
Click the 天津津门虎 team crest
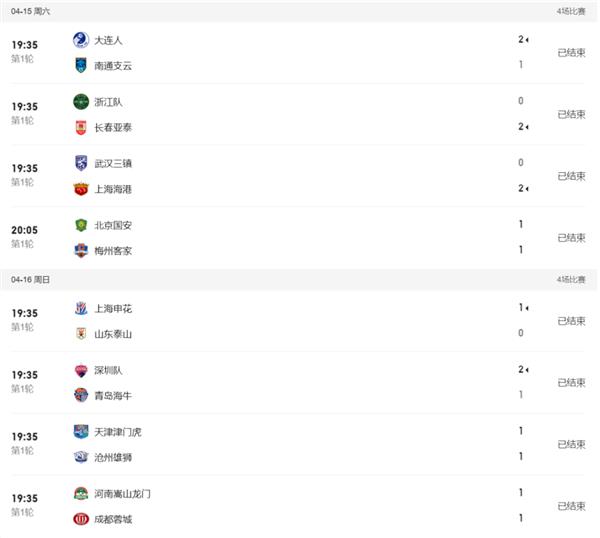coord(81,432)
